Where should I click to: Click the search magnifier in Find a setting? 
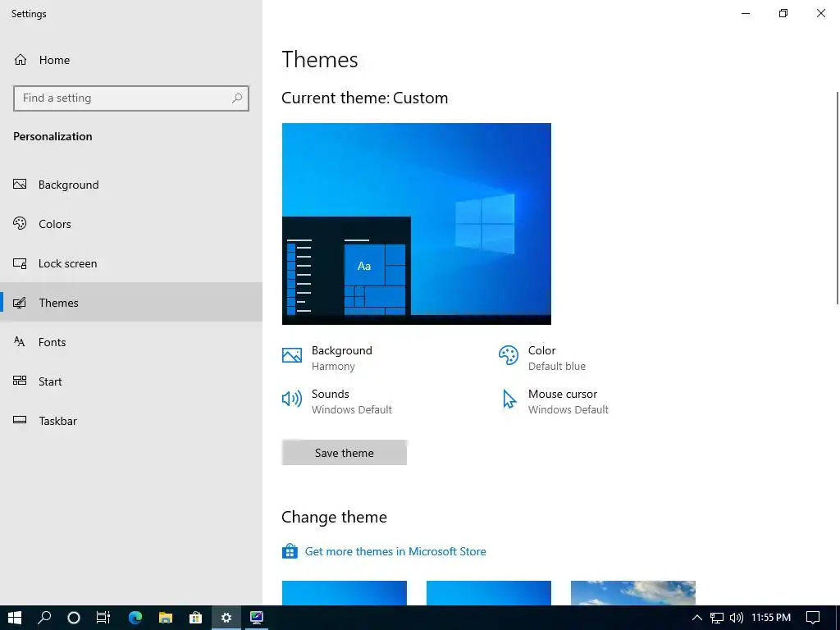click(x=237, y=98)
